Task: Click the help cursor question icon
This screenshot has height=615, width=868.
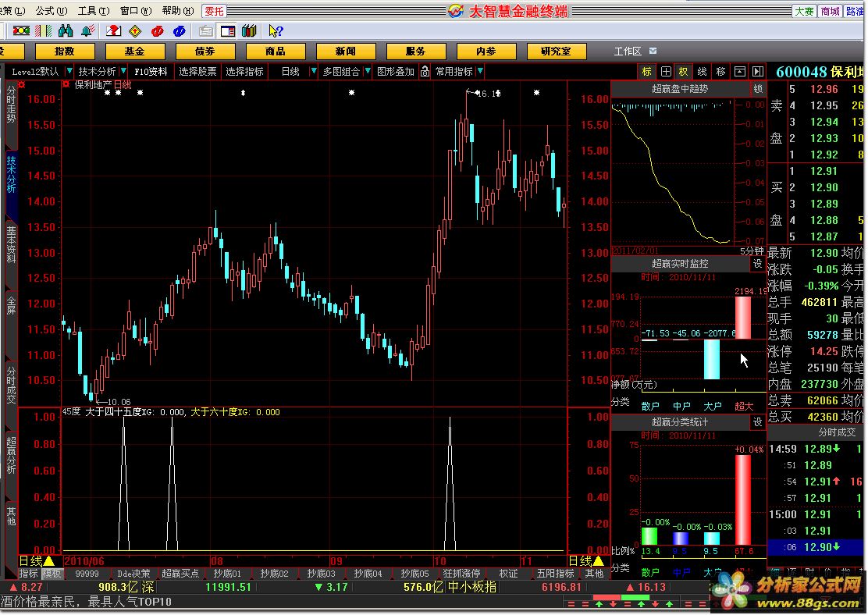Action: [275, 31]
